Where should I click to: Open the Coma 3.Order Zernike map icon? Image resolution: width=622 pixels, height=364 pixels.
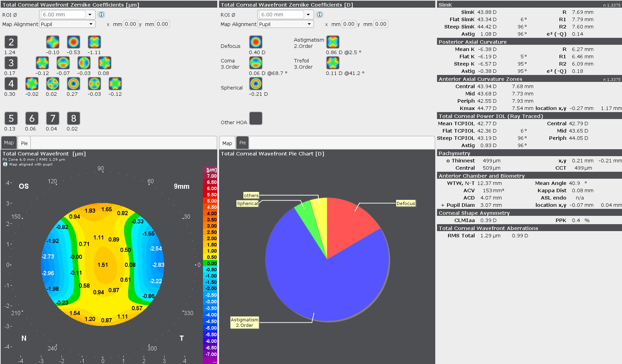(256, 62)
